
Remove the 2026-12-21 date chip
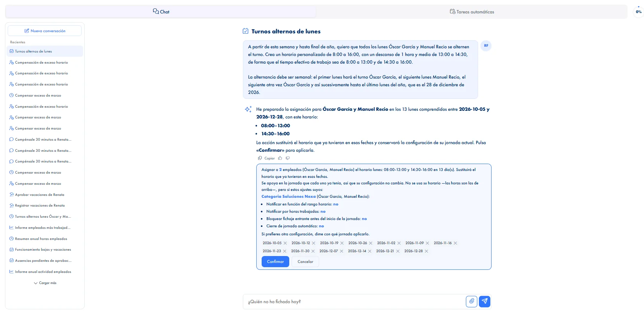coord(398,251)
